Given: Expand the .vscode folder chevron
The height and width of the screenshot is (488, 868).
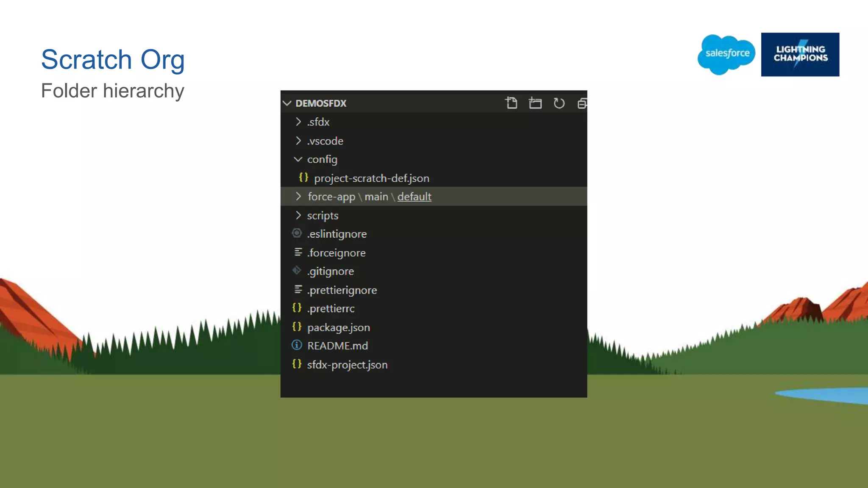Looking at the screenshot, I should pos(298,141).
